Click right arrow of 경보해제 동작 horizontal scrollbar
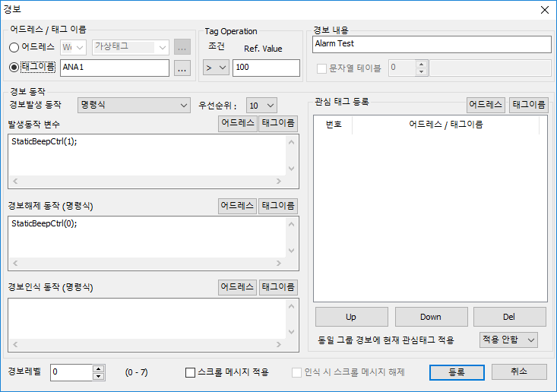 [279, 263]
